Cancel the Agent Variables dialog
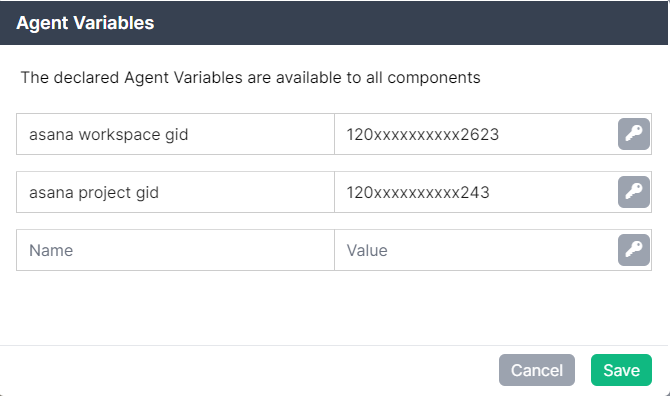 [x=537, y=370]
